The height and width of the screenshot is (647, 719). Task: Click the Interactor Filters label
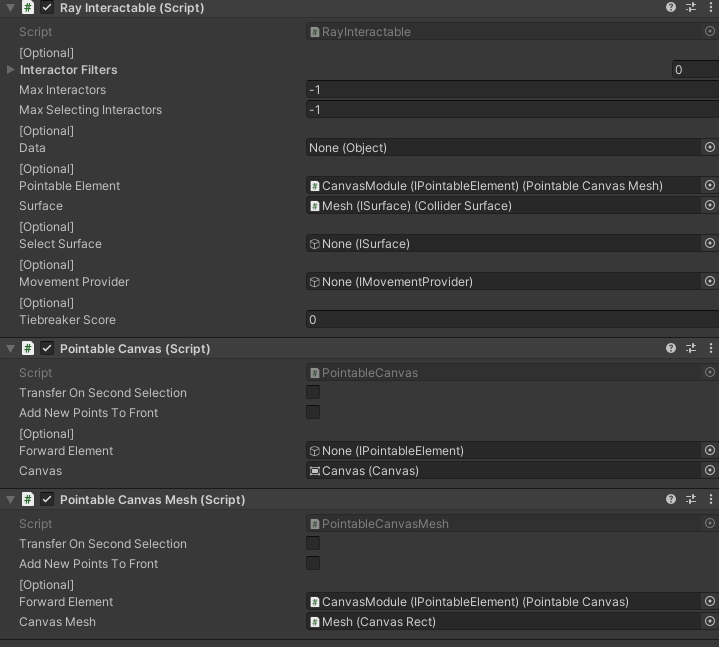pyautogui.click(x=68, y=70)
